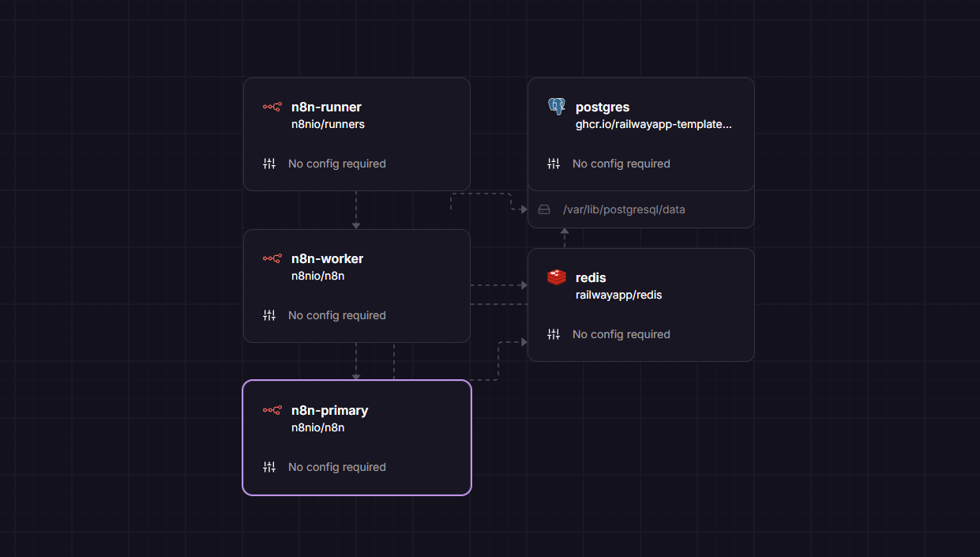Click the n8n-primary service logo icon
The height and width of the screenshot is (557, 980).
coord(272,410)
